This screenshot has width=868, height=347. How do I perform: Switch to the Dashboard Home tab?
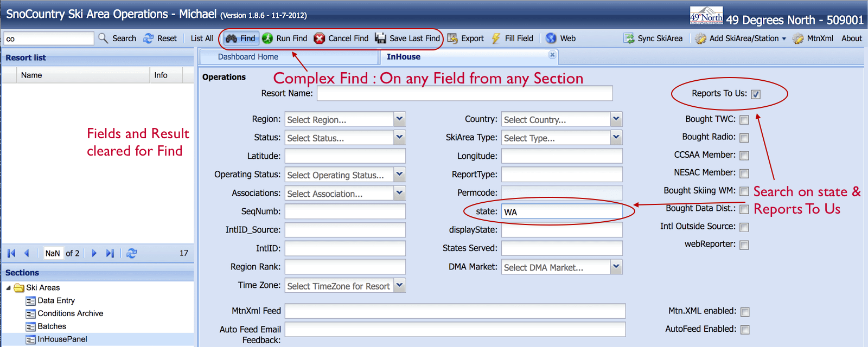pyautogui.click(x=248, y=57)
